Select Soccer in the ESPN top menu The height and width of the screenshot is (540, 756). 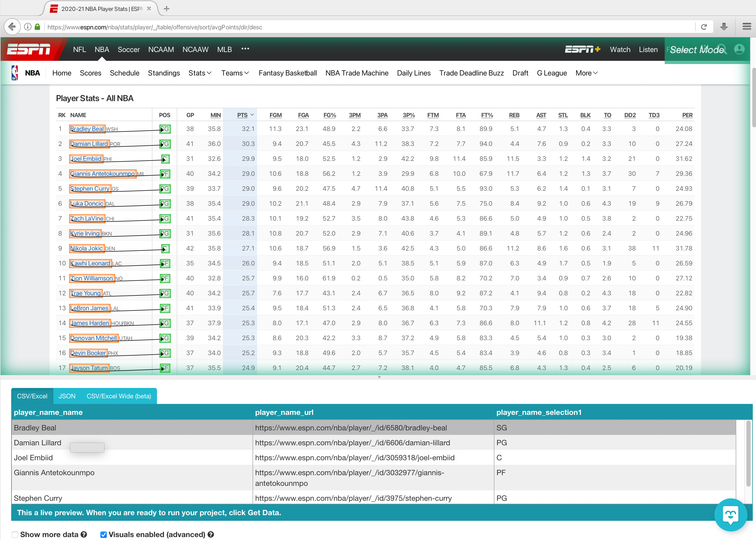coord(129,50)
